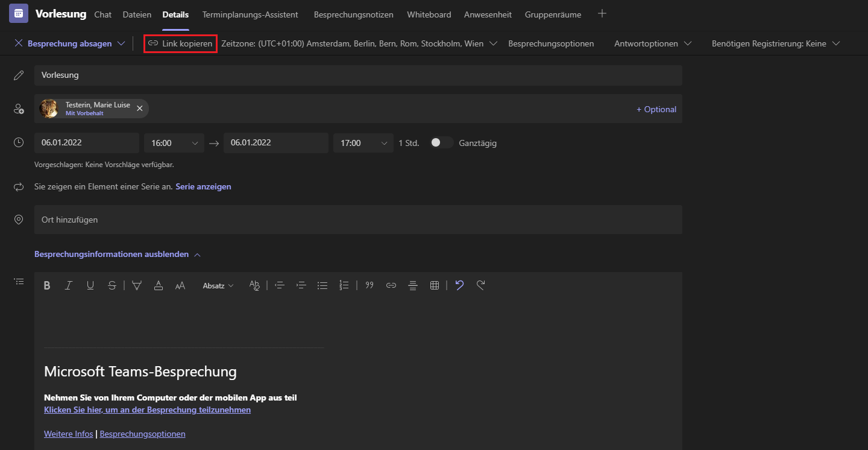Viewport: 868px width, 450px height.
Task: Undo the last edit
Action: [459, 285]
